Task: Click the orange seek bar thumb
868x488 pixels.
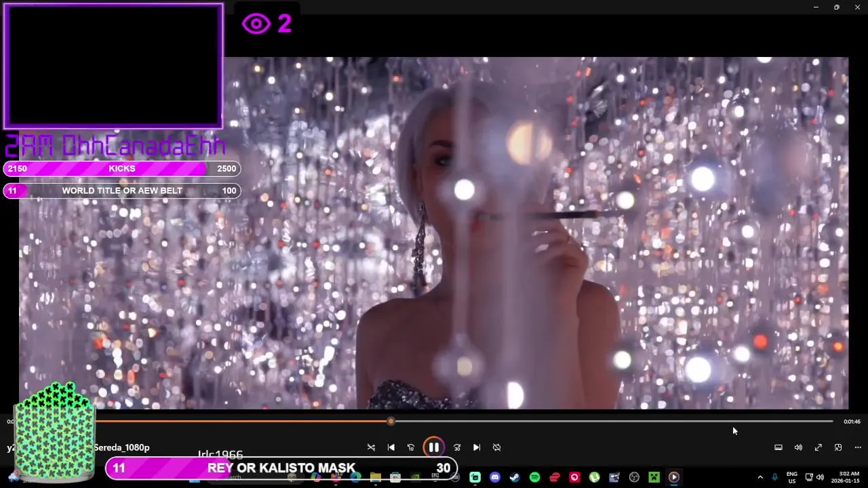Action: (391, 422)
